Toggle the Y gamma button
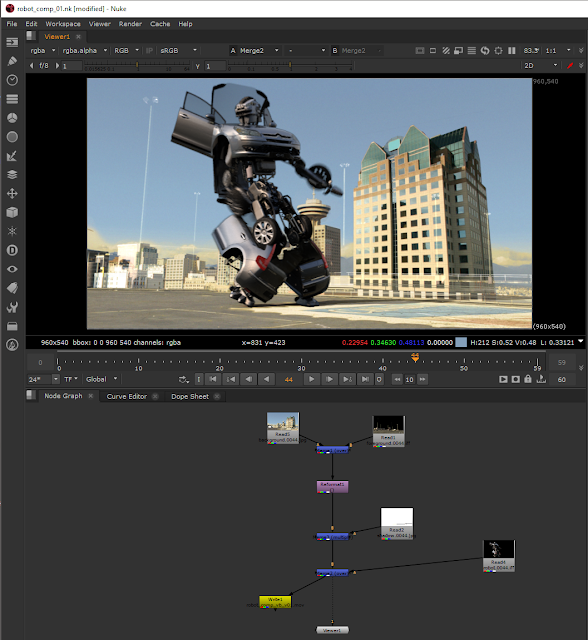The image size is (588, 640). point(197,66)
